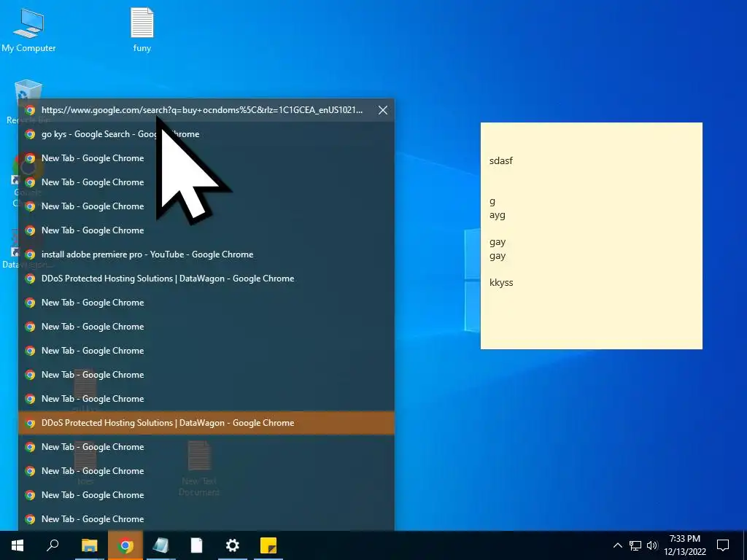Open the volume control in tray
This screenshot has width=747, height=560.
pyautogui.click(x=652, y=545)
